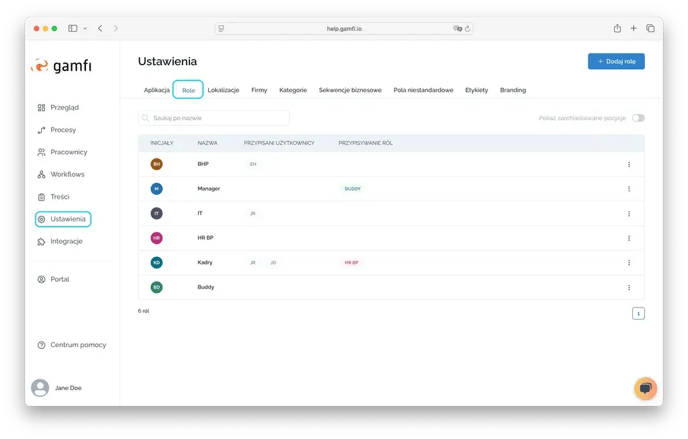Open the chat support bubble icon
Image resolution: width=688 pixels, height=439 pixels.
(645, 388)
